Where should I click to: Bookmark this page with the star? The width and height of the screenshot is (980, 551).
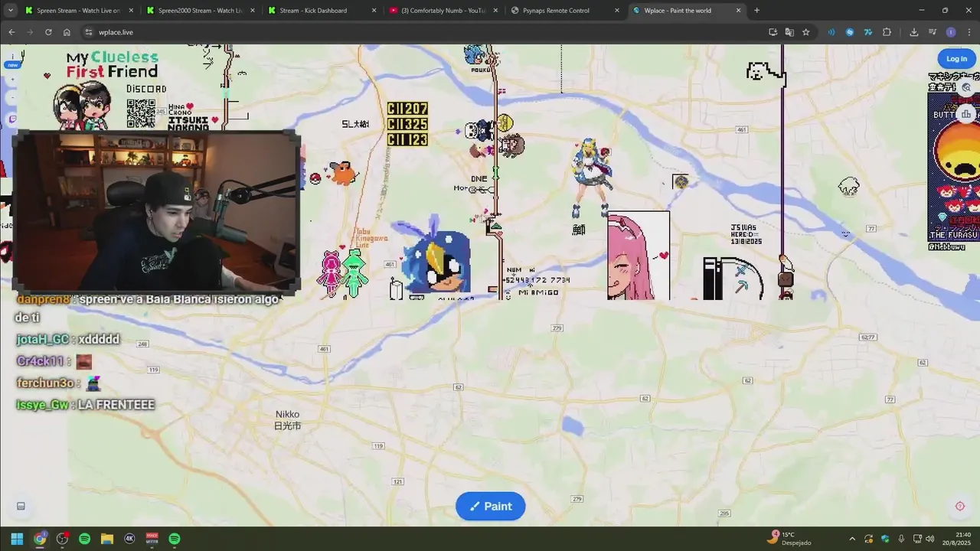(806, 32)
